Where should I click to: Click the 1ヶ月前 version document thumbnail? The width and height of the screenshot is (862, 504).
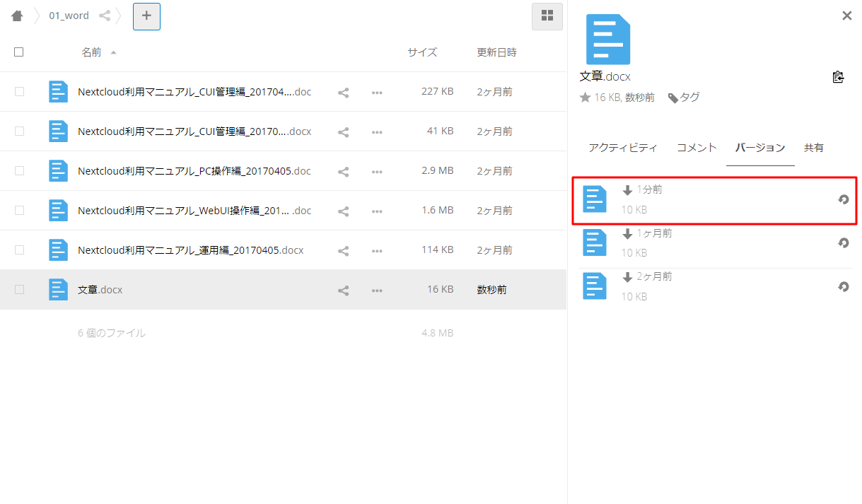595,242
